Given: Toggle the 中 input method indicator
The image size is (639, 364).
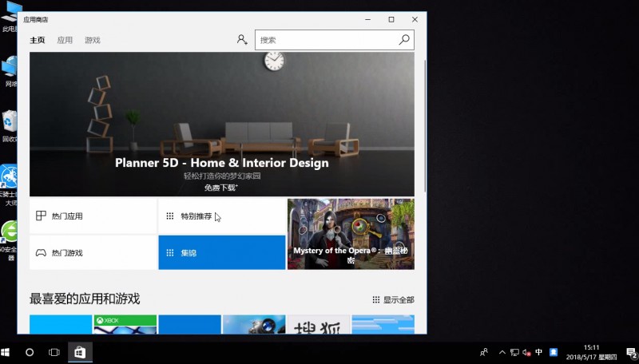Looking at the screenshot, I should [538, 352].
